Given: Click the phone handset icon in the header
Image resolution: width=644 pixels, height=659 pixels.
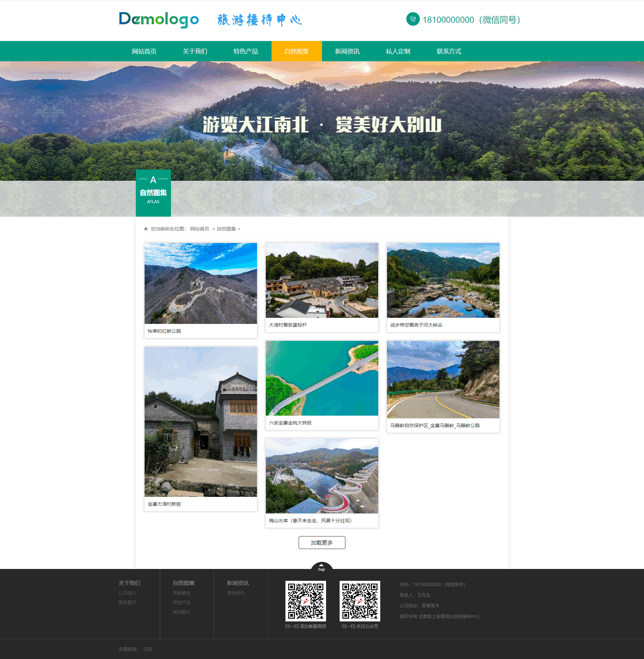Looking at the screenshot, I should (412, 19).
